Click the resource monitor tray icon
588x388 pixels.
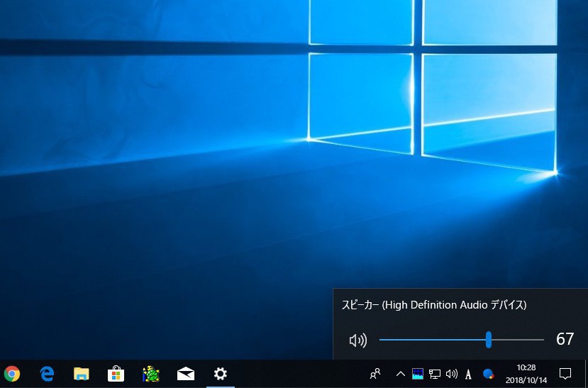(x=417, y=374)
